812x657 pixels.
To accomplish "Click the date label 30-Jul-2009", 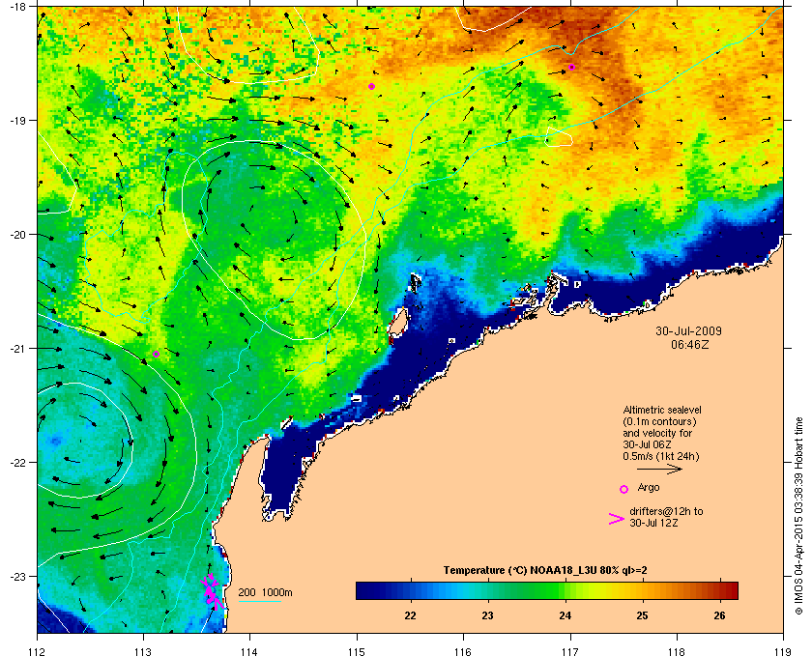I will pyautogui.click(x=688, y=330).
